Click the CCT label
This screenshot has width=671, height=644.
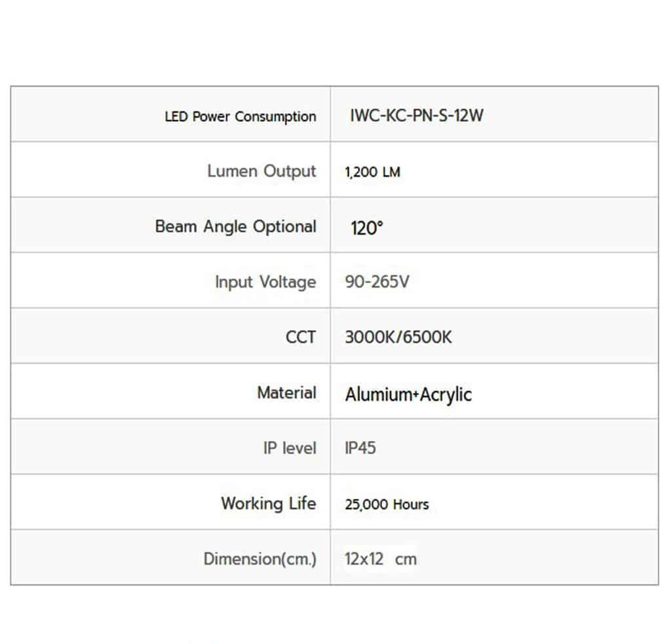(301, 337)
